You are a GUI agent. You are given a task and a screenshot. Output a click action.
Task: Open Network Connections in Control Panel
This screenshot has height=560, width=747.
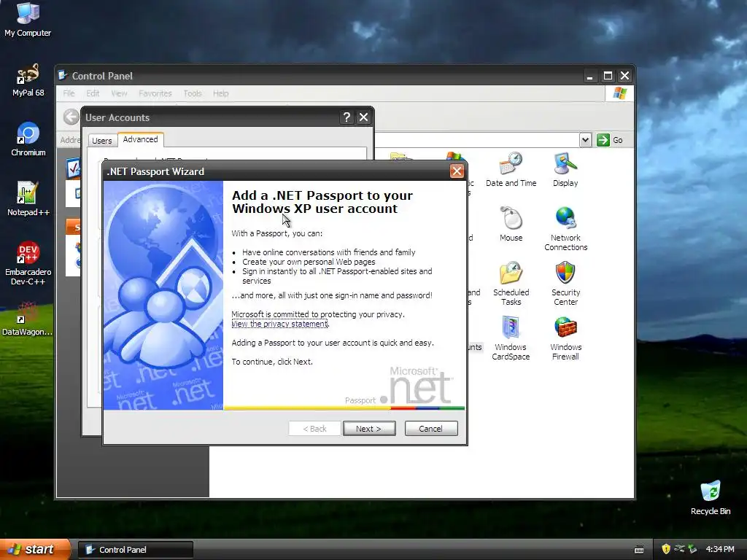[565, 229]
